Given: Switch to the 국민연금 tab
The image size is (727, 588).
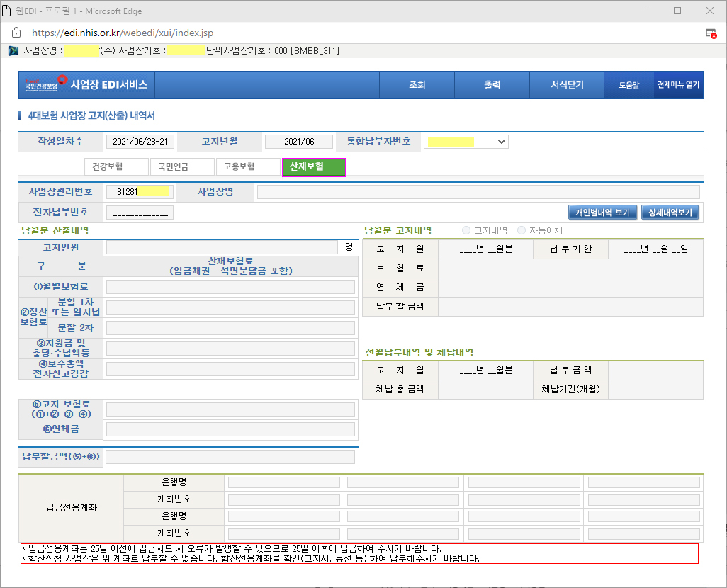Looking at the screenshot, I should click(x=182, y=166).
